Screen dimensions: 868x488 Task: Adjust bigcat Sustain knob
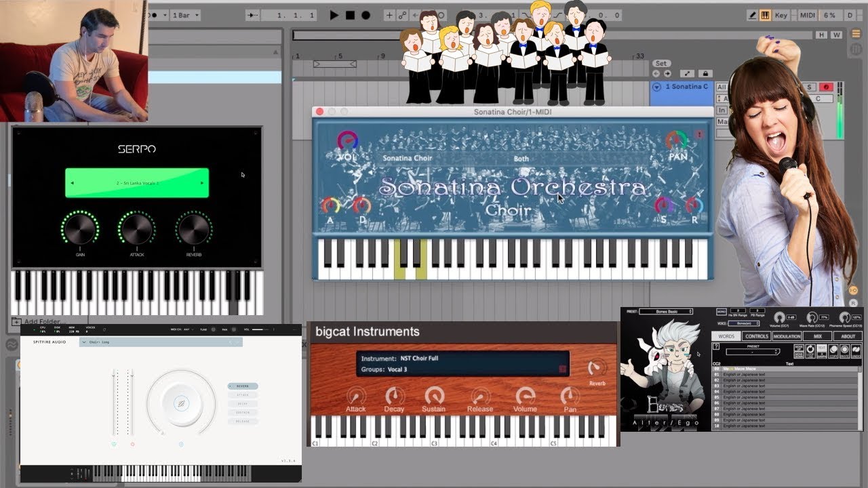pyautogui.click(x=434, y=396)
